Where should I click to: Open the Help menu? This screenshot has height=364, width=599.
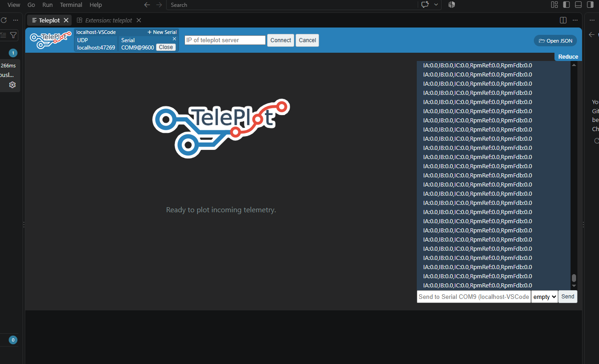coord(96,5)
